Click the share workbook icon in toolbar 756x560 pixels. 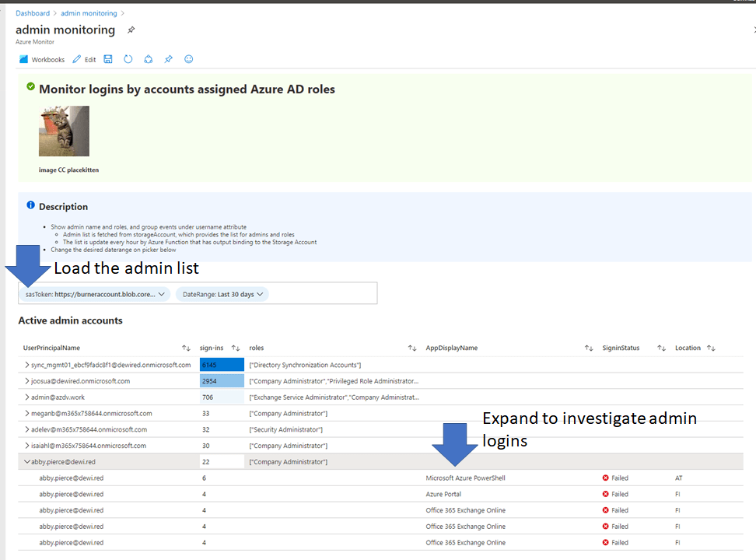149,59
